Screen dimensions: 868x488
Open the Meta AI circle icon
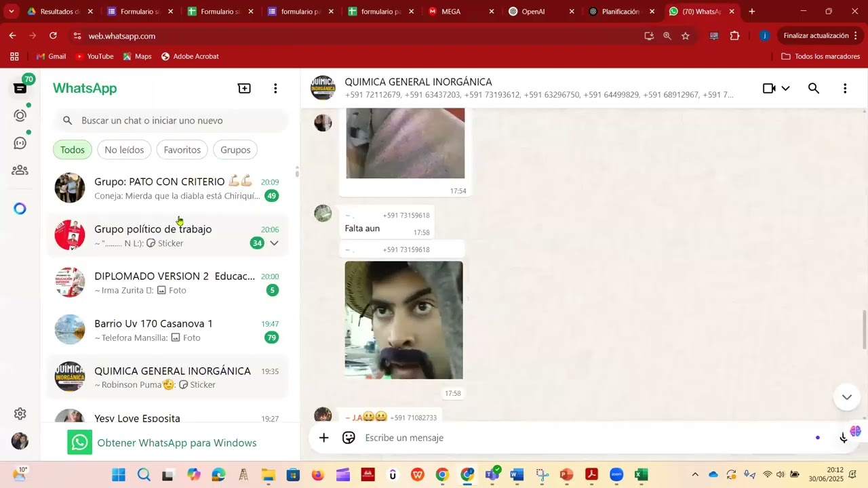[x=20, y=209]
